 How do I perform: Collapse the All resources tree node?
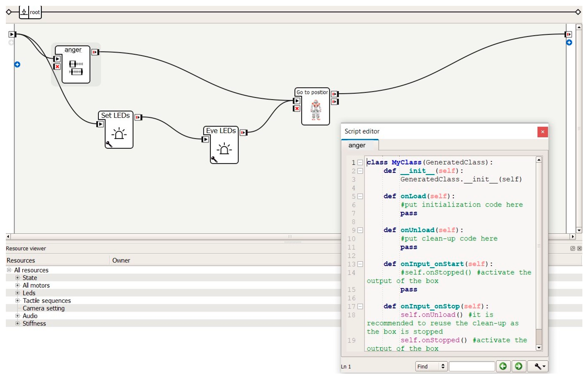click(9, 270)
